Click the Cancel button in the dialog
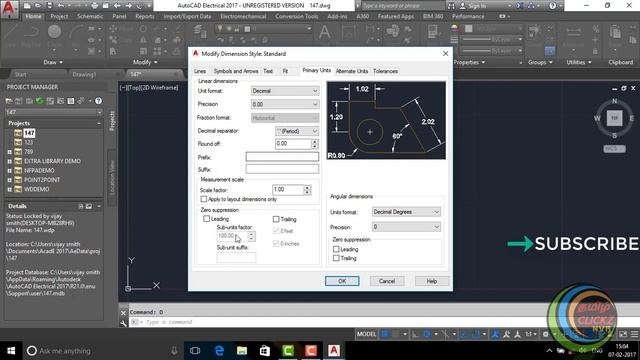This screenshot has height=360, width=640. point(387,281)
